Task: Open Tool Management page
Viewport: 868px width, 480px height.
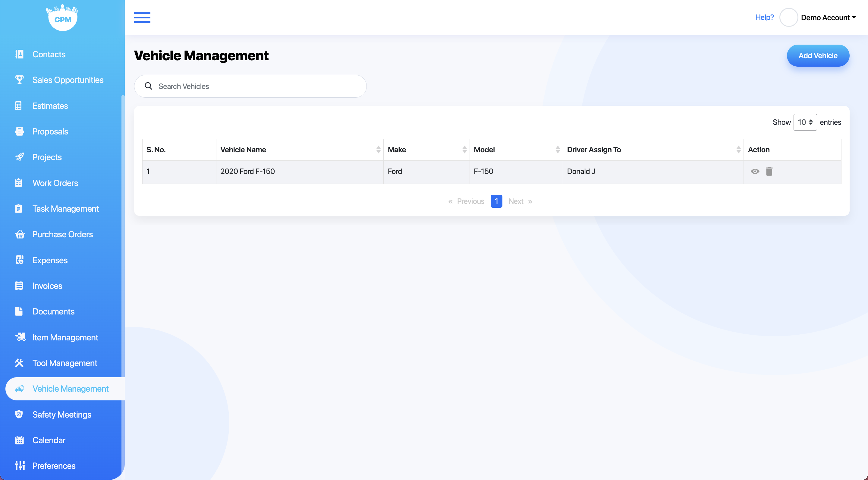Action: coord(65,363)
